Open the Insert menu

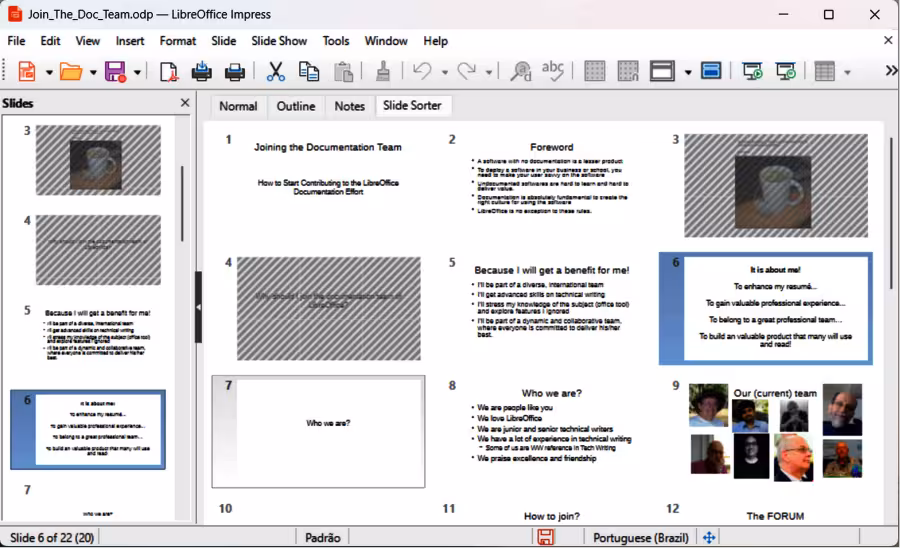coord(130,41)
